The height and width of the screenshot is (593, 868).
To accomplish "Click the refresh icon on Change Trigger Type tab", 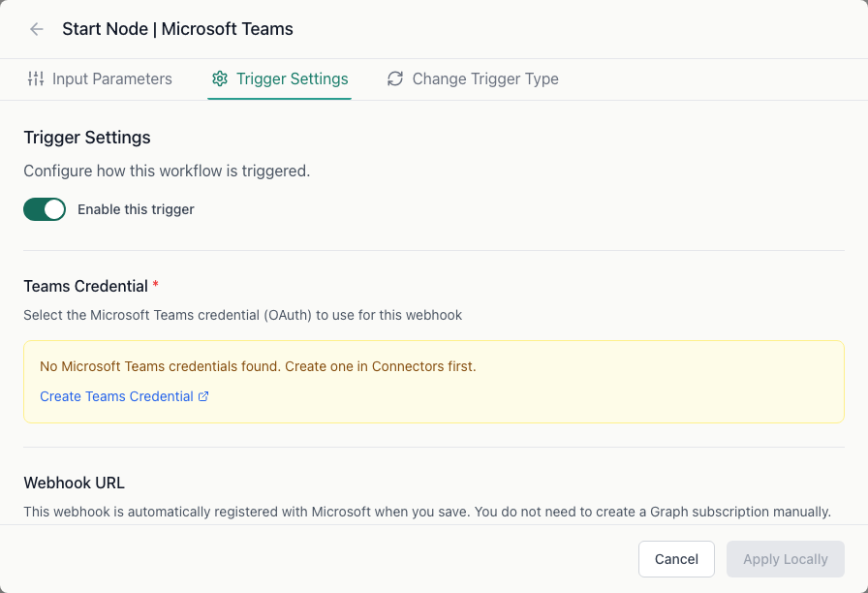I will point(394,78).
